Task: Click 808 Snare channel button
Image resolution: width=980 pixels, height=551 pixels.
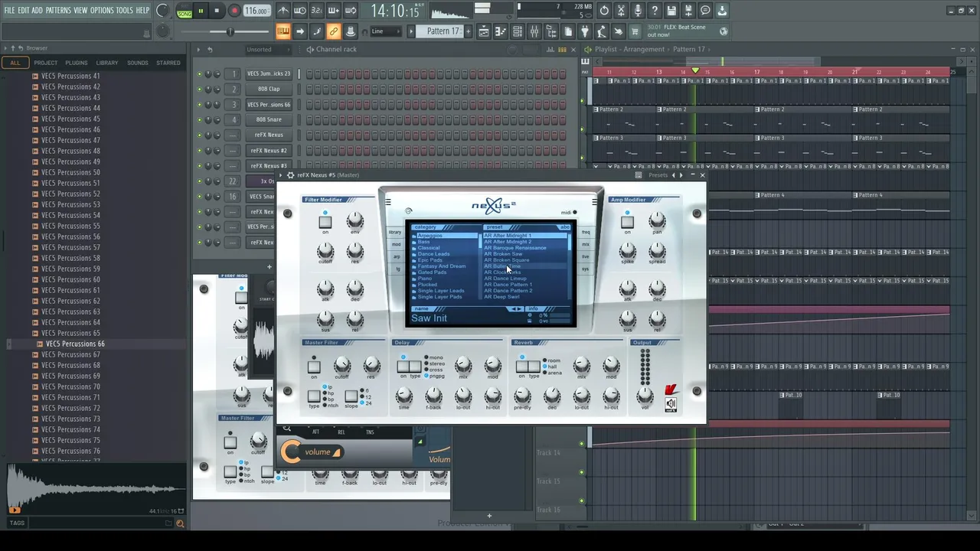Action: tap(268, 119)
